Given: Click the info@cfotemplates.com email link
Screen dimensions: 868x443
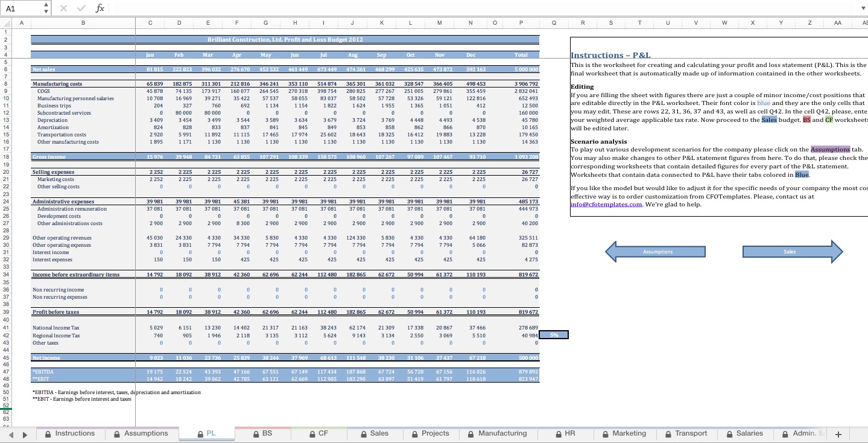Looking at the screenshot, I should pyautogui.click(x=606, y=204).
